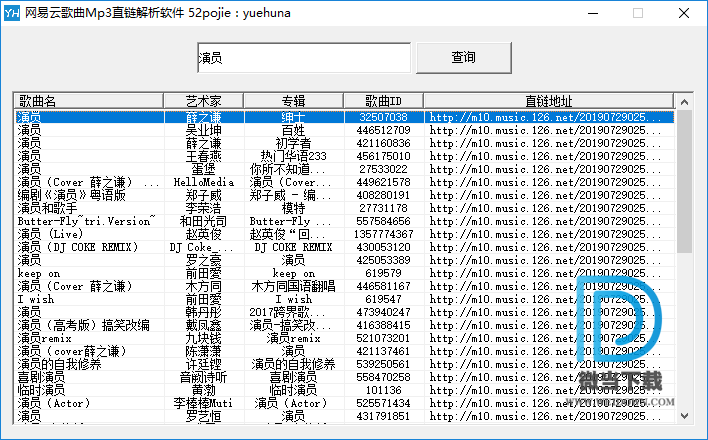Click the vertical scrollbar thumb

click(x=685, y=182)
